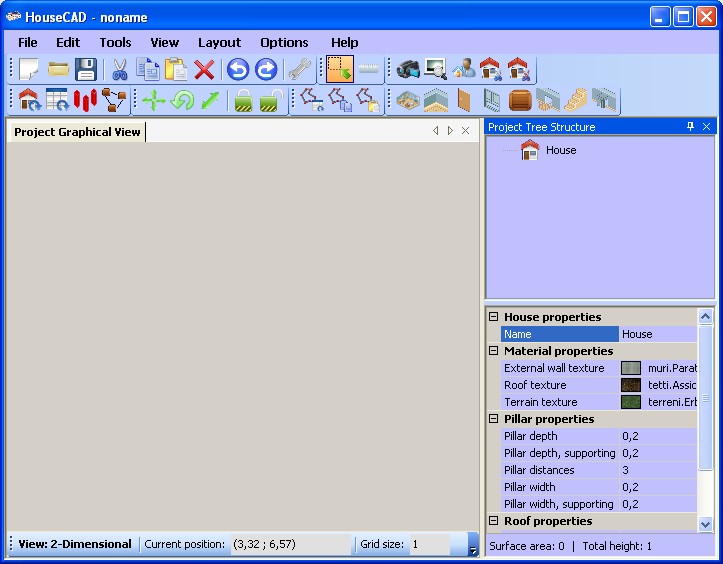This screenshot has width=723, height=564.
Task: Edit the Name property value House
Action: pos(658,334)
